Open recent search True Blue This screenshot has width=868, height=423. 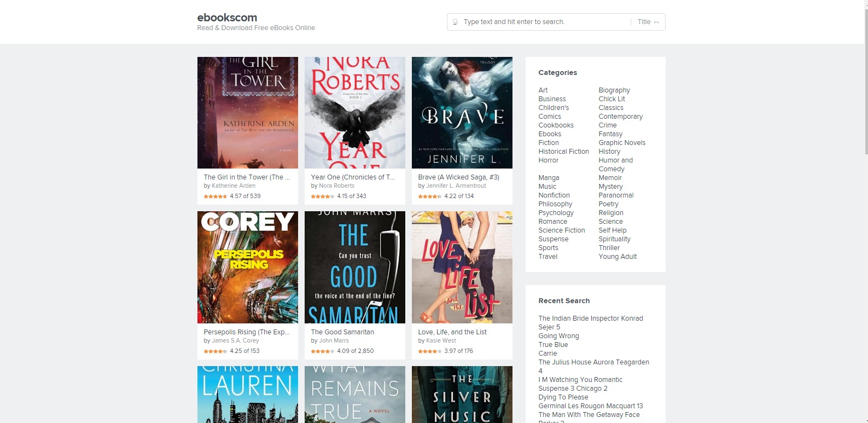[553, 345]
